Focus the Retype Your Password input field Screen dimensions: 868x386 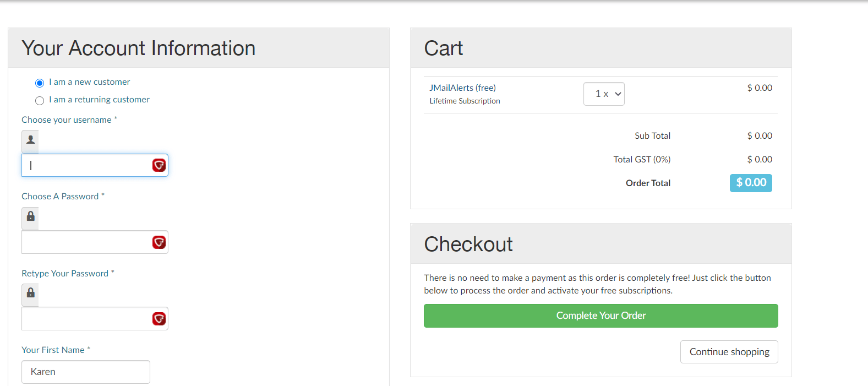pyautogui.click(x=95, y=319)
